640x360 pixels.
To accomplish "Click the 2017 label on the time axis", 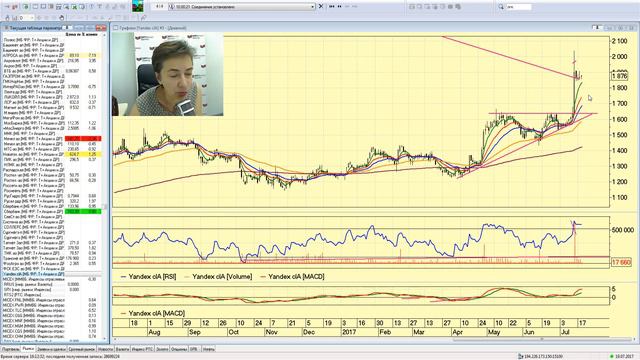I will pos(349,332).
